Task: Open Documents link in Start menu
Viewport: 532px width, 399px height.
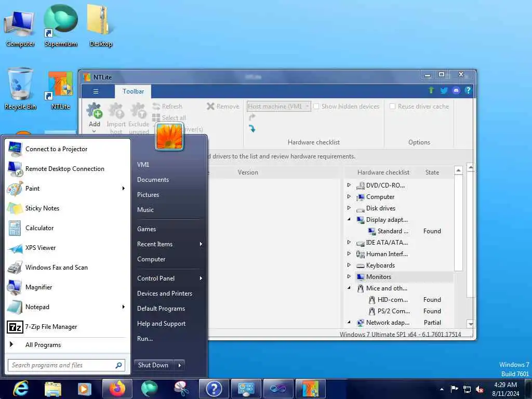Action: [x=153, y=179]
